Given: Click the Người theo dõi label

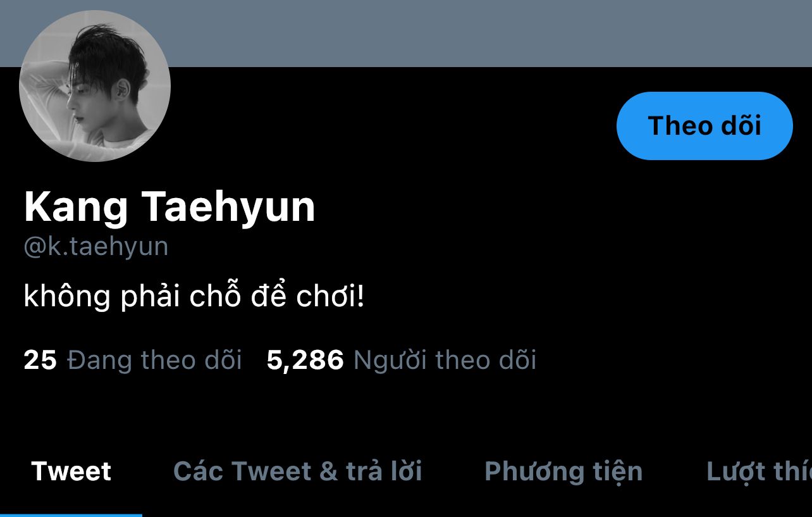Looking at the screenshot, I should (445, 360).
